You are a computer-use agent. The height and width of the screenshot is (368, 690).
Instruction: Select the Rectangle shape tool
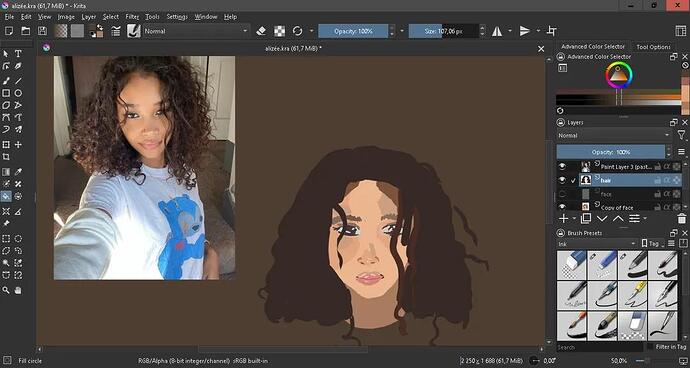(x=6, y=93)
